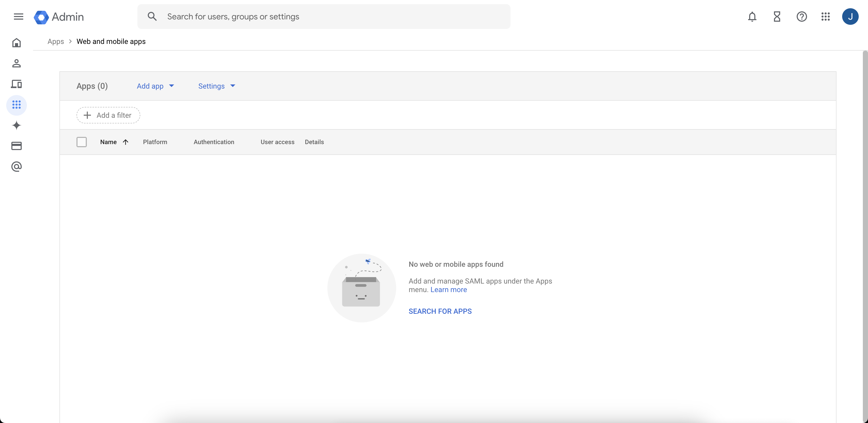The height and width of the screenshot is (423, 868).
Task: Reverse the Name column sort order
Action: point(126,142)
